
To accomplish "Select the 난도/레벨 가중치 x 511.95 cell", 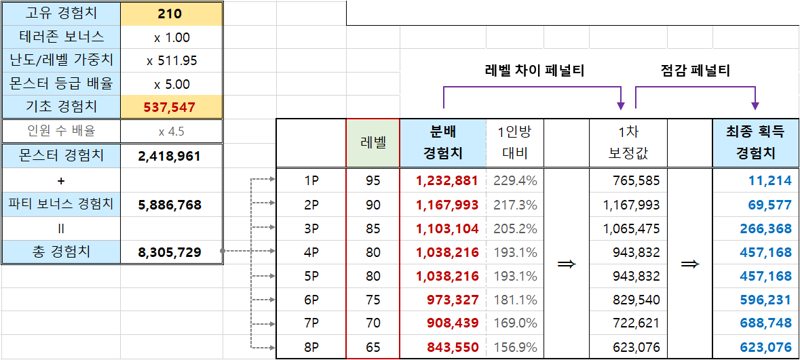I will (172, 61).
